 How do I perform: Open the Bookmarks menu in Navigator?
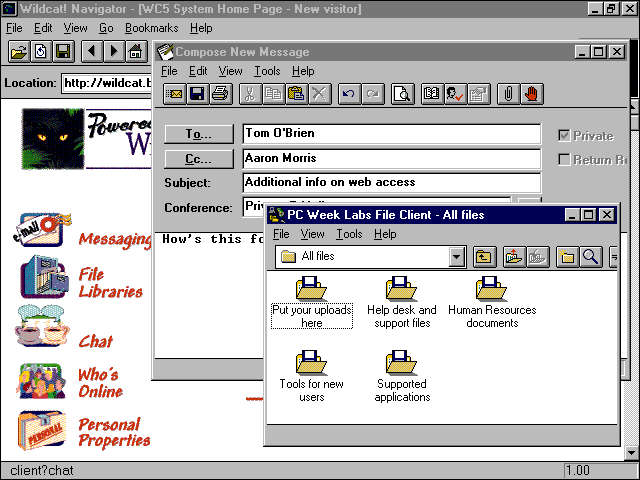(x=150, y=28)
